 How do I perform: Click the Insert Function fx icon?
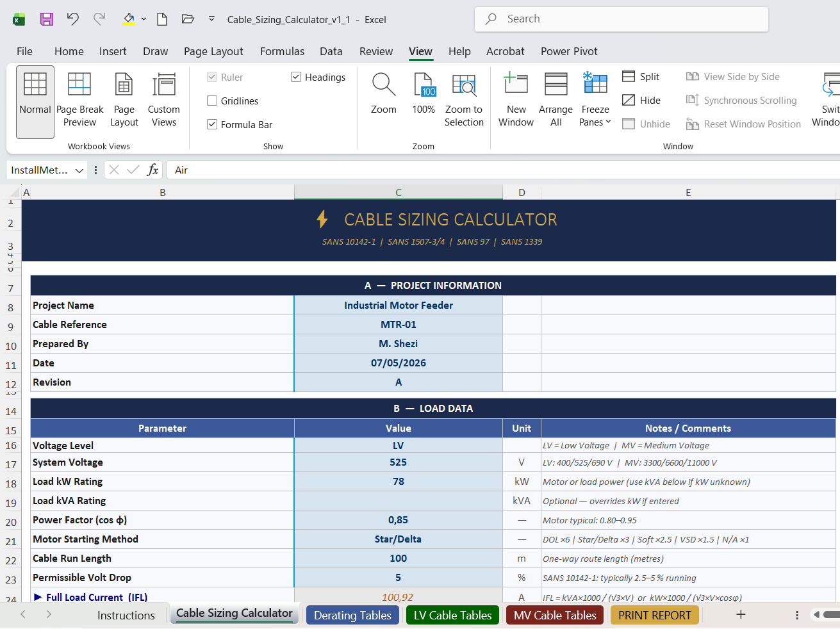pyautogui.click(x=152, y=170)
